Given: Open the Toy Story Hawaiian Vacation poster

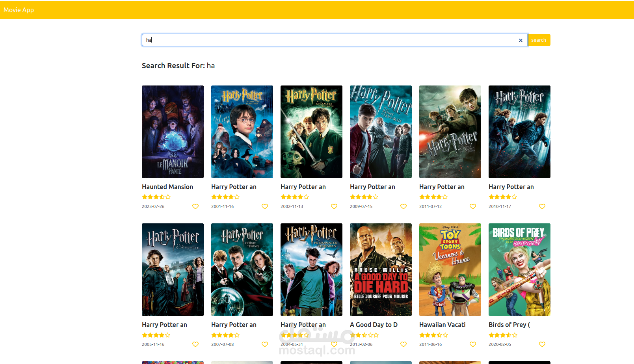Looking at the screenshot, I should pyautogui.click(x=450, y=269).
